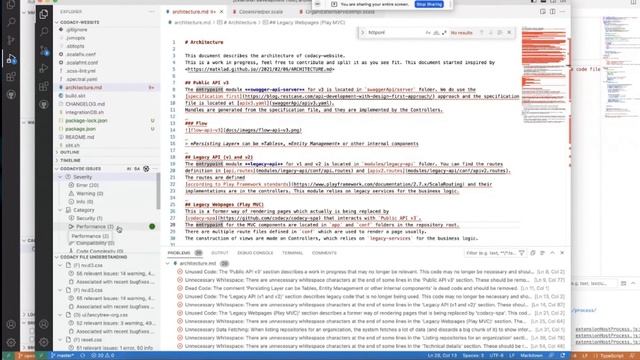The image size is (640, 360).
Task: Open Manage gear in outer activity bar
Action: [11, 342]
